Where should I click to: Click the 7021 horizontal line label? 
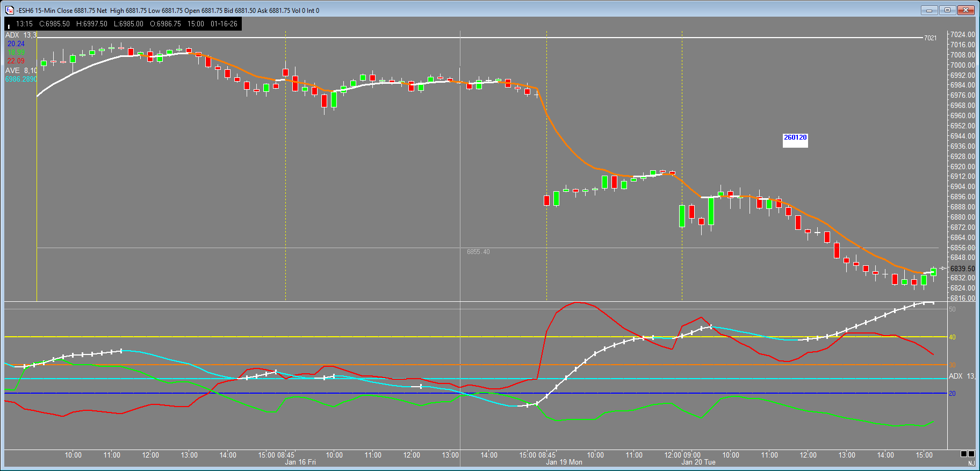tap(930, 38)
